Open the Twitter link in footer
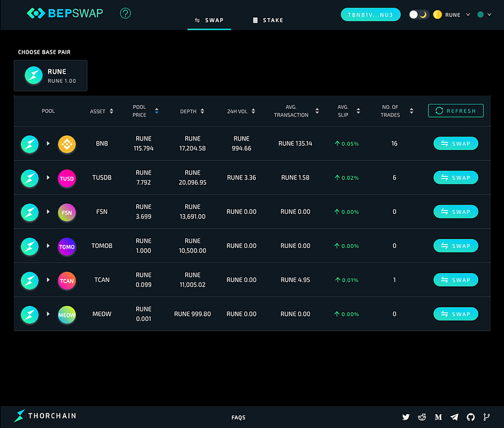 [406, 417]
